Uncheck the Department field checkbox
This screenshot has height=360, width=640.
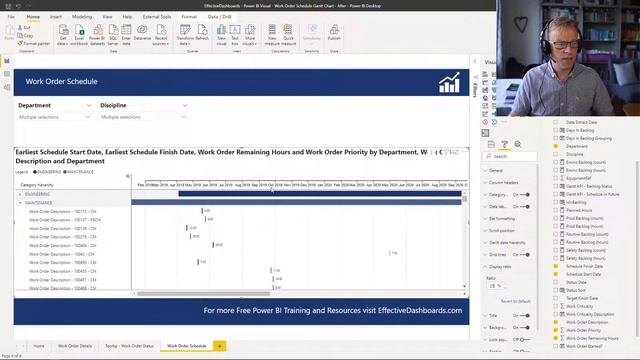[556, 146]
